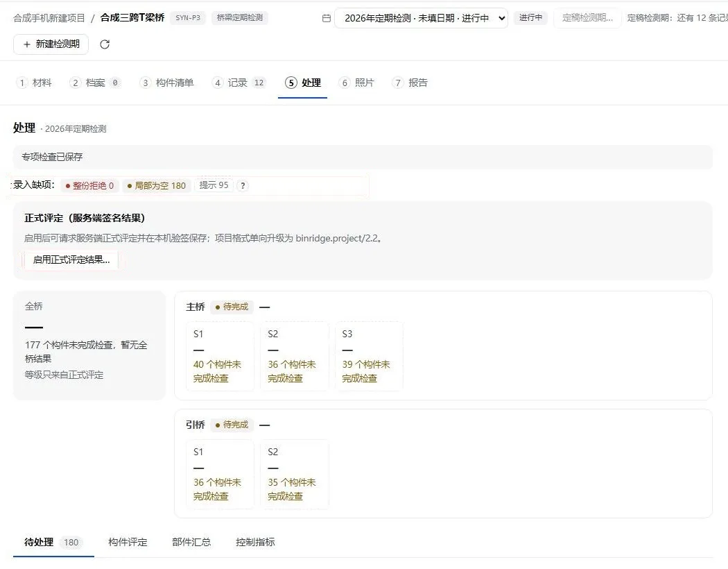Viewport: 728px width, 569px height.
Task: Open the 合成手机新建项目 breadcrumb link
Action: 49,17
